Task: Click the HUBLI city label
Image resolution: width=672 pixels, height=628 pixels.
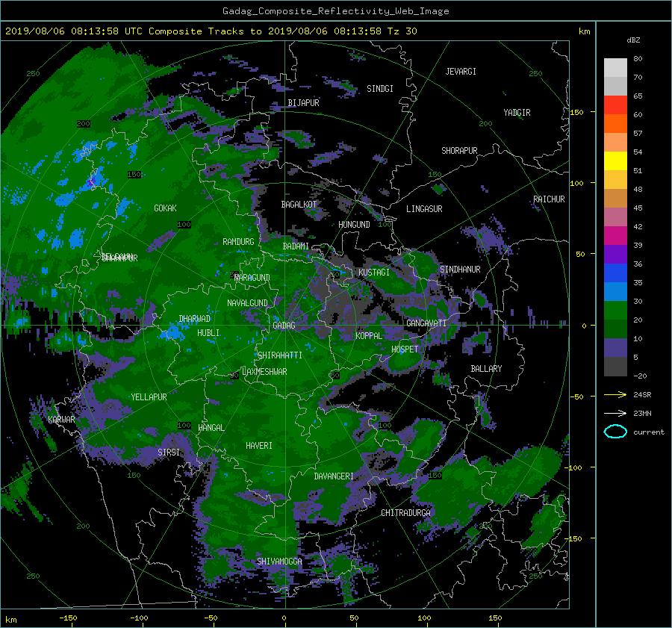Action: tap(208, 333)
